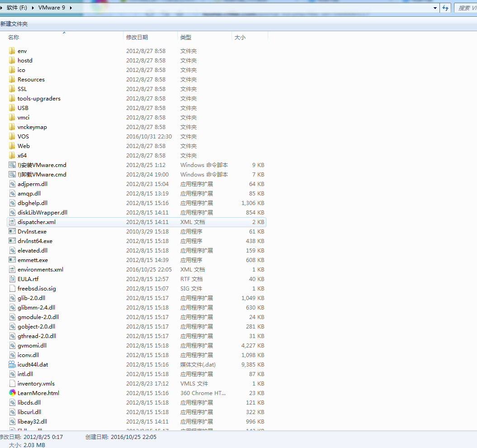Select the gmodule-2.0.dll file name
This screenshot has height=448, width=477.
click(38, 317)
